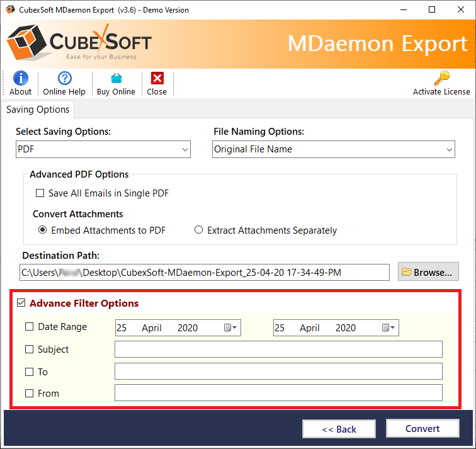Click the Browse button for destination
Image resolution: width=476 pixels, height=449 pixels.
click(x=428, y=272)
